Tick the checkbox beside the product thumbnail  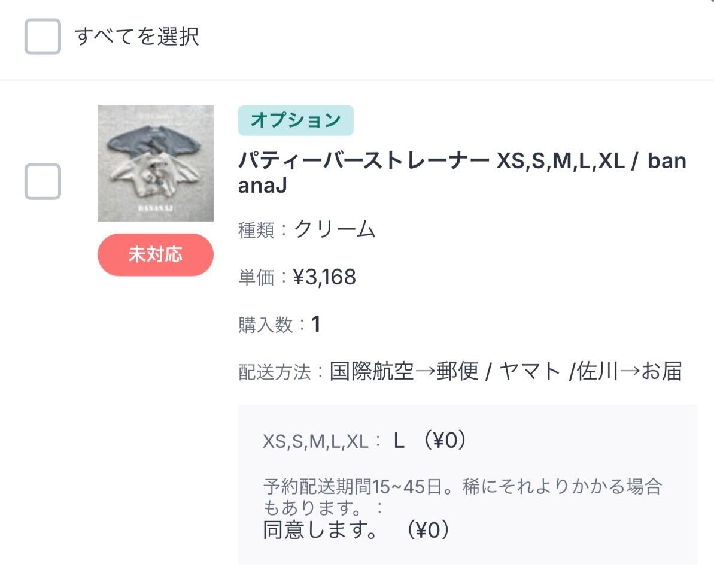42,181
